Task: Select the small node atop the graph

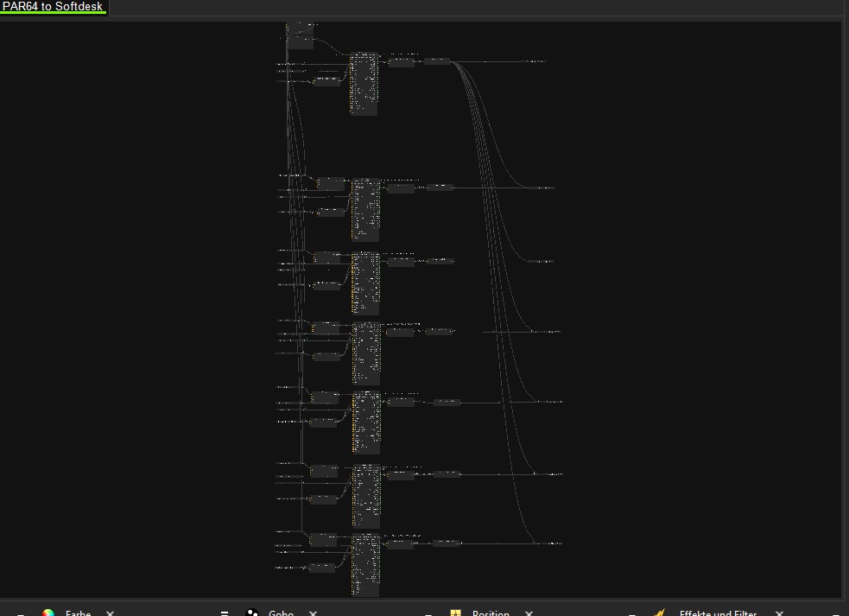Action: coord(300,35)
